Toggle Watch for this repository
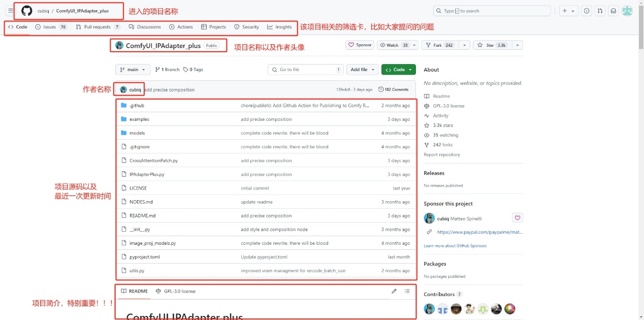 394,45
